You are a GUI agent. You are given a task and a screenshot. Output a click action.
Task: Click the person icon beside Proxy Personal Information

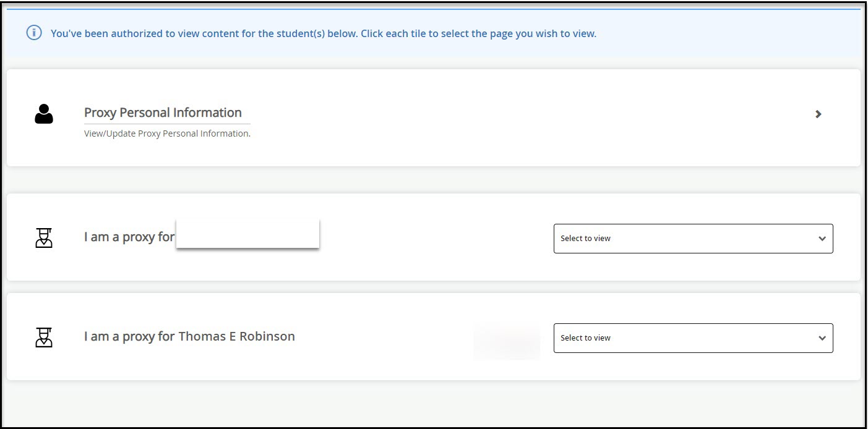click(x=44, y=114)
